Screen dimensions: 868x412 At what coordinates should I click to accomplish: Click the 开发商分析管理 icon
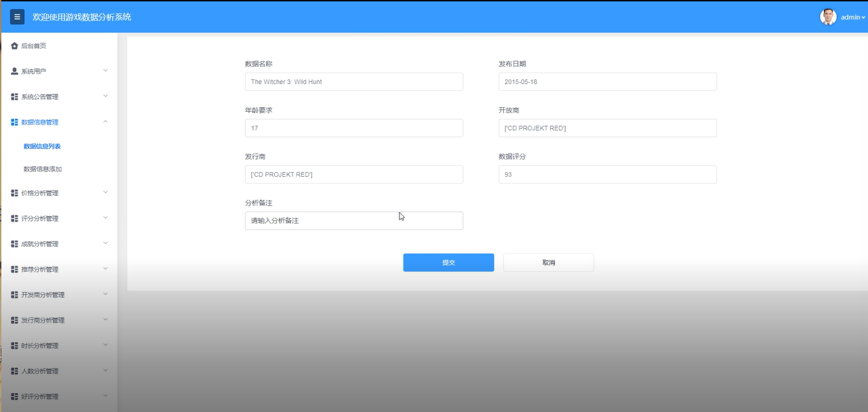[14, 294]
